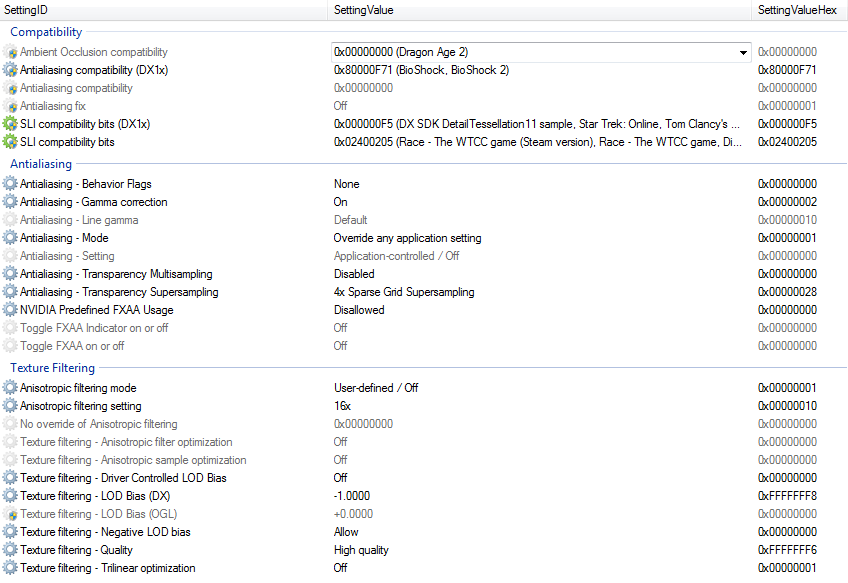
Task: Click hex value 0xFFFFFFF6
Action: pos(787,550)
